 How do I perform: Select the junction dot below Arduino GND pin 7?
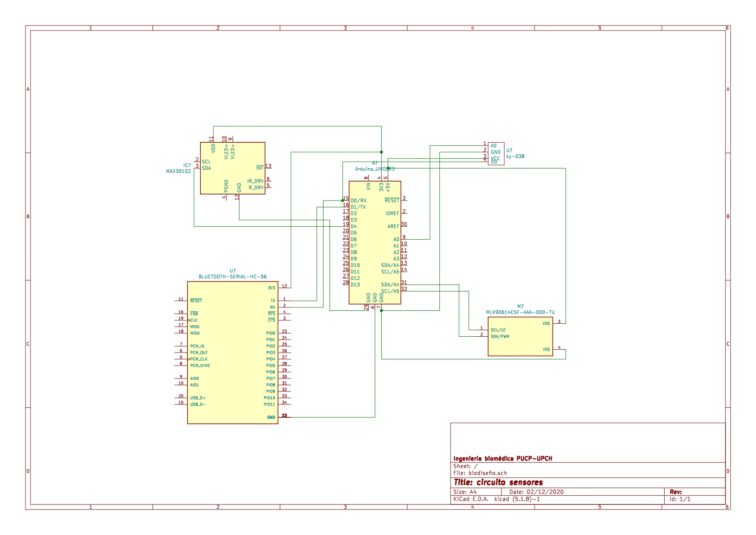(381, 310)
